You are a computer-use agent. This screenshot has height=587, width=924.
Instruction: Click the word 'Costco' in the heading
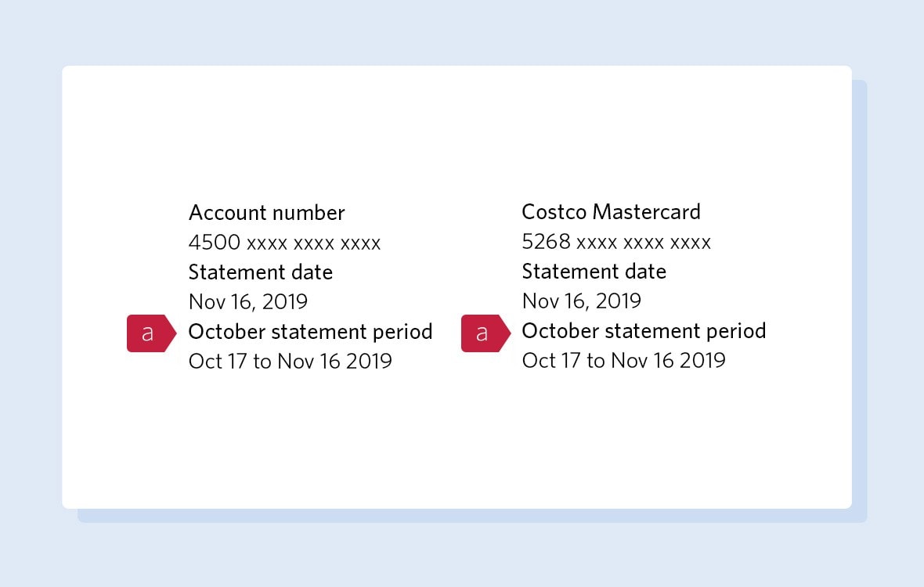(554, 212)
